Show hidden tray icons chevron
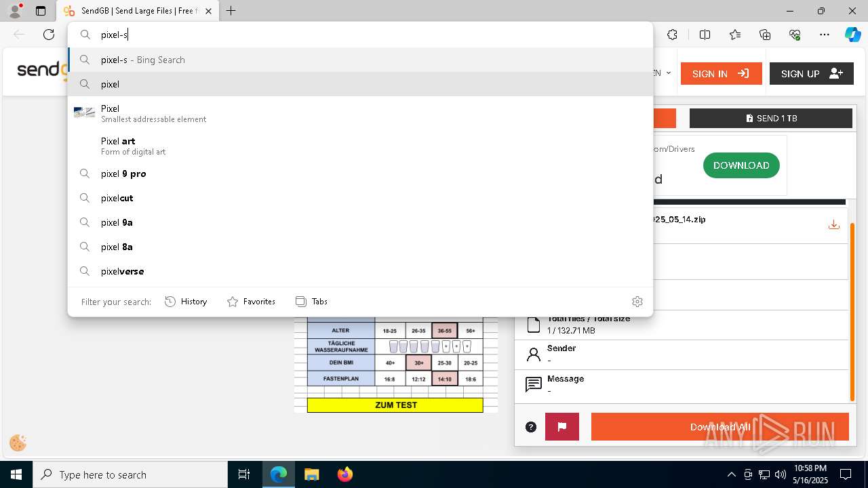Image resolution: width=868 pixels, height=488 pixels. [731, 474]
